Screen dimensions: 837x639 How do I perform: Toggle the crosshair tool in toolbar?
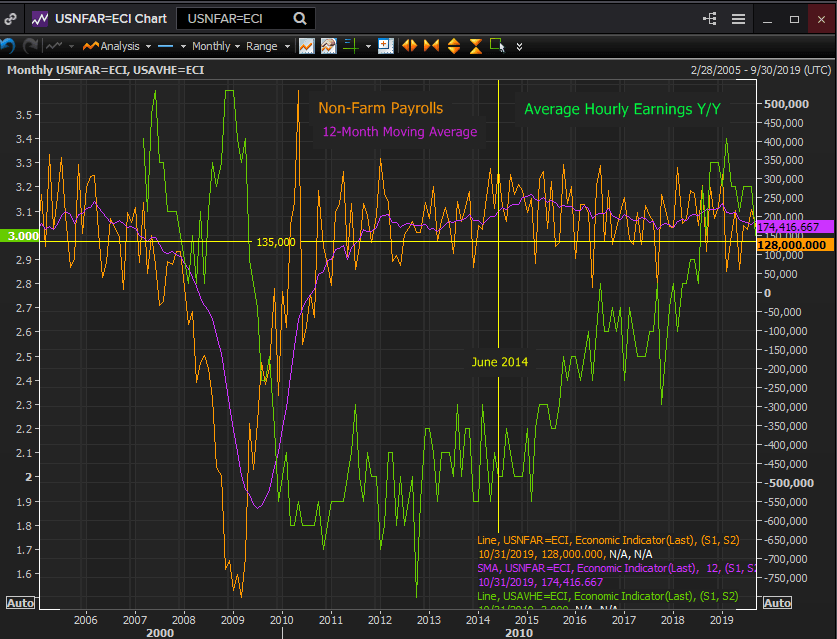point(351,46)
